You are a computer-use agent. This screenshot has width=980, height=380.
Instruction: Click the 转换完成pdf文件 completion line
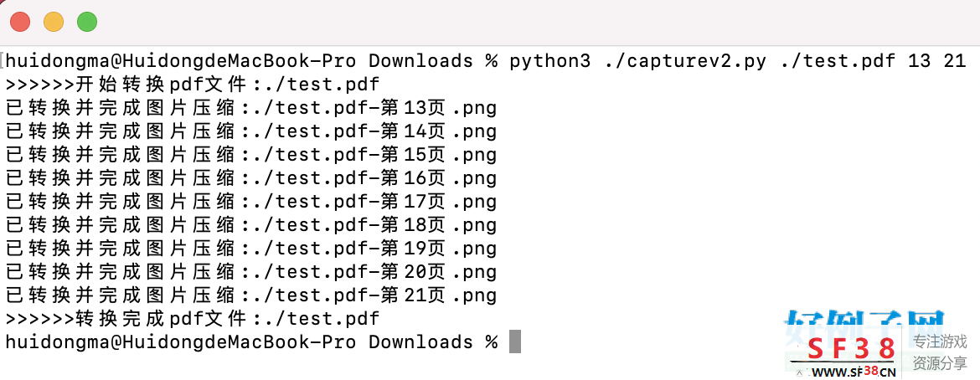[x=193, y=319]
